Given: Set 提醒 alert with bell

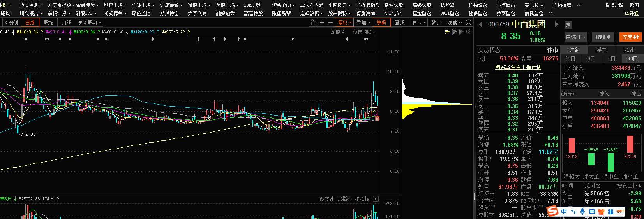Looking at the screenshot, I should (603, 37).
